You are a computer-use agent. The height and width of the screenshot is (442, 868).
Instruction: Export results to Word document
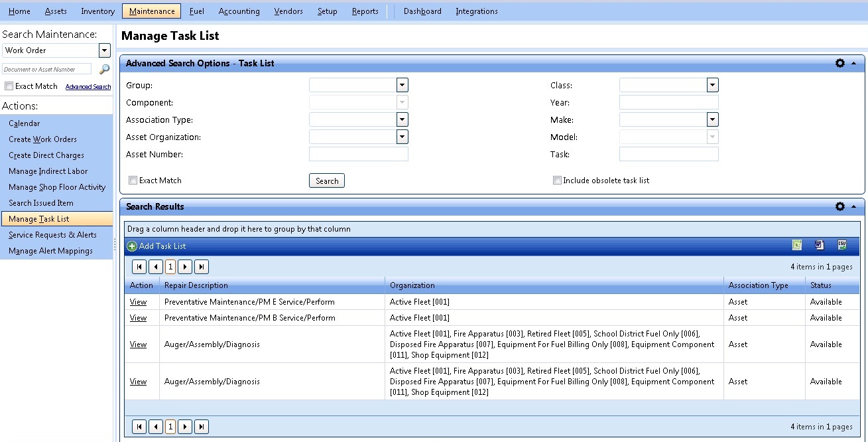[x=819, y=246]
